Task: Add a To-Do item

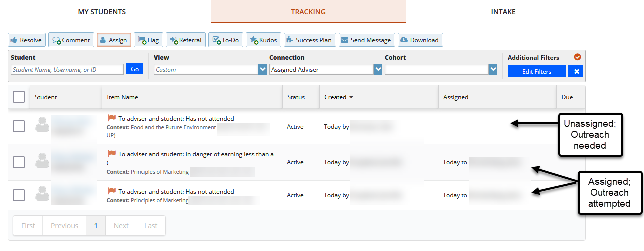Action: point(225,40)
